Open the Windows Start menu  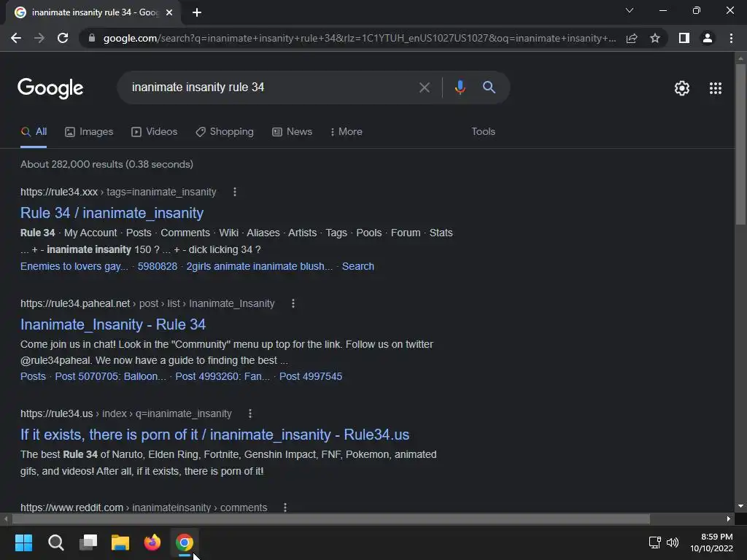[x=23, y=542]
